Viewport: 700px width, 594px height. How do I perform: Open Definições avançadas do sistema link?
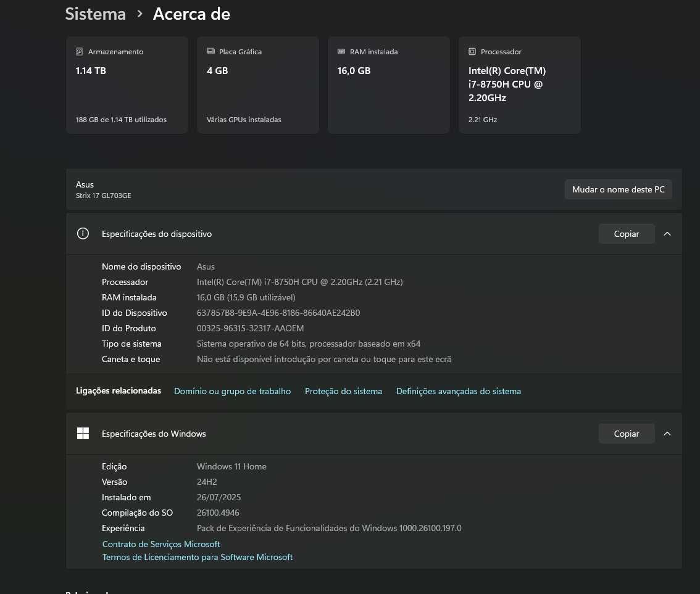[x=459, y=391]
